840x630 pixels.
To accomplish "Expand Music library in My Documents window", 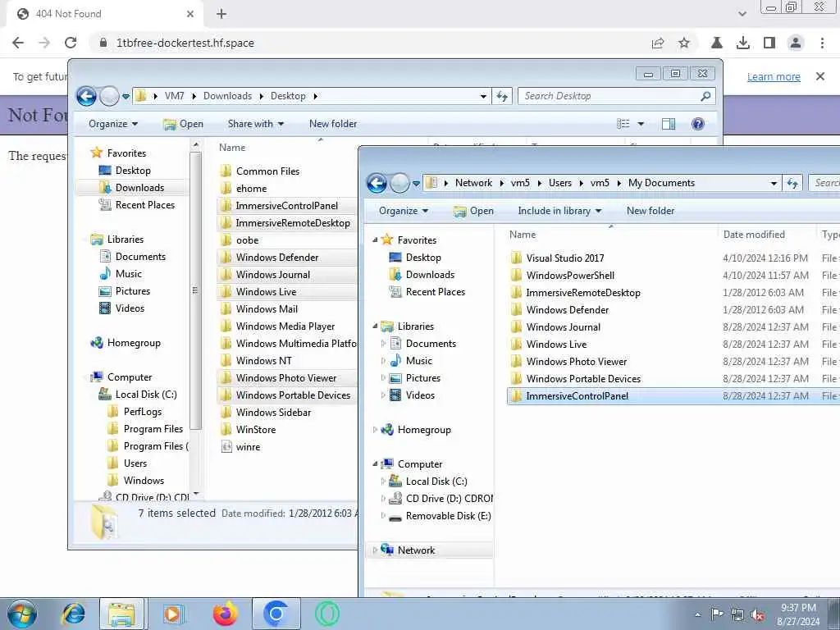I will coord(383,361).
